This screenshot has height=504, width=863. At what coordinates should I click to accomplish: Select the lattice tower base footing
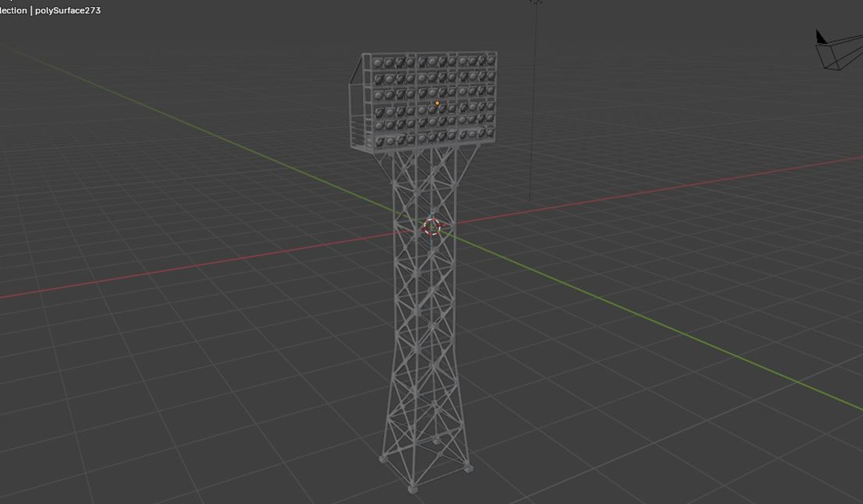(412, 490)
